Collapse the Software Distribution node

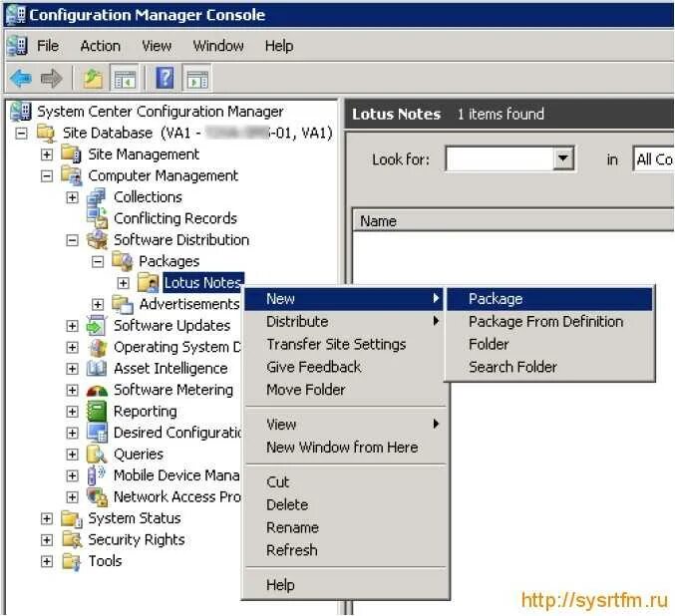tap(73, 240)
